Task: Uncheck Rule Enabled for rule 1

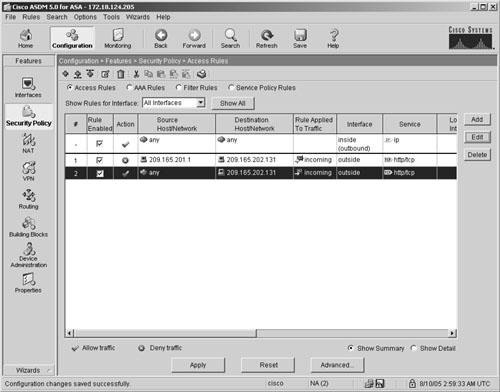Action: 99,160
